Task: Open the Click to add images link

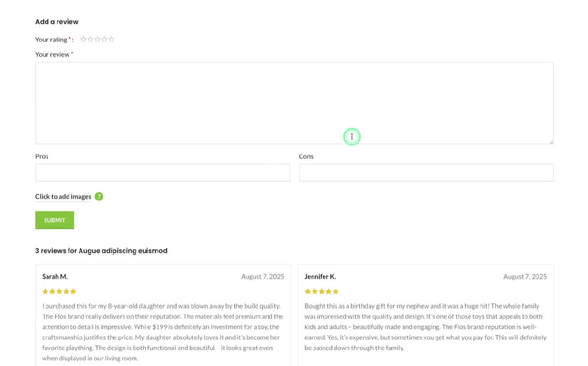Action: coord(63,197)
